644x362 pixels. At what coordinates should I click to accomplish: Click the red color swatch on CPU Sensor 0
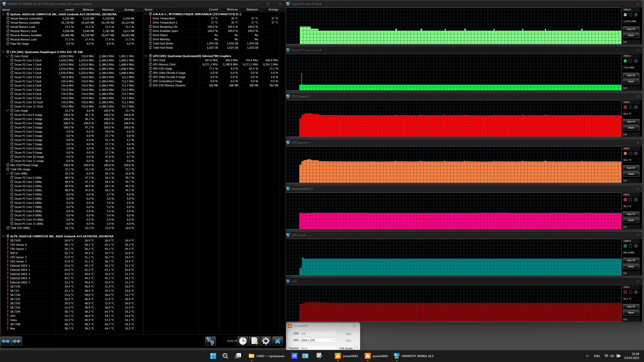click(x=625, y=107)
